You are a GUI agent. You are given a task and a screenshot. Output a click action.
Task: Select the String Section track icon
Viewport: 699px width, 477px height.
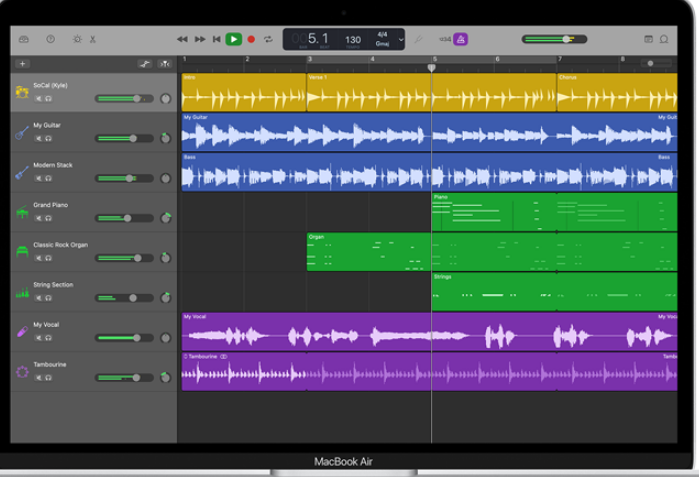click(22, 292)
